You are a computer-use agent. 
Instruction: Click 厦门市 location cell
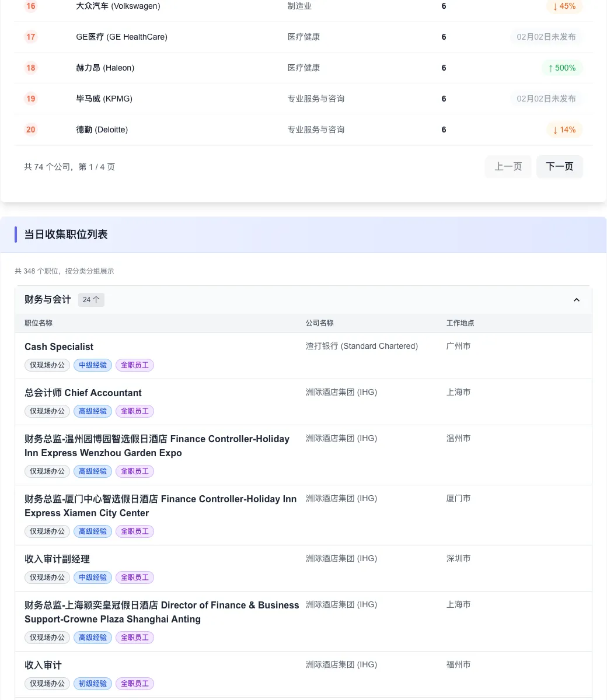(459, 498)
